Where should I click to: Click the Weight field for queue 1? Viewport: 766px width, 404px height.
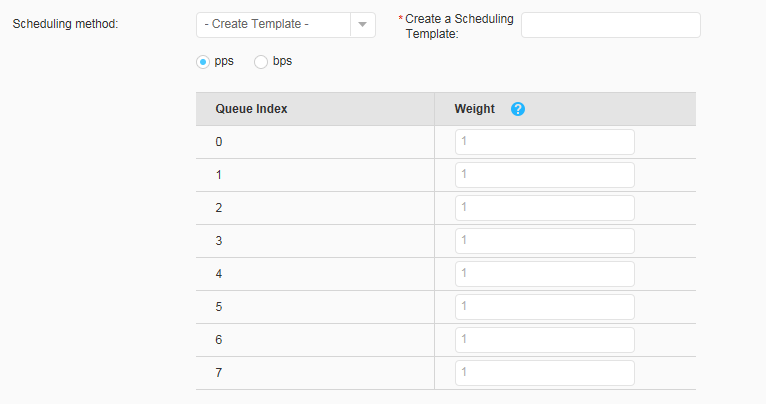tap(545, 175)
